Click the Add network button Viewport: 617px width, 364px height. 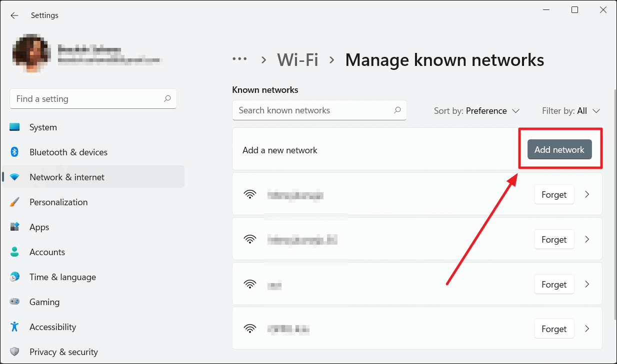point(559,149)
